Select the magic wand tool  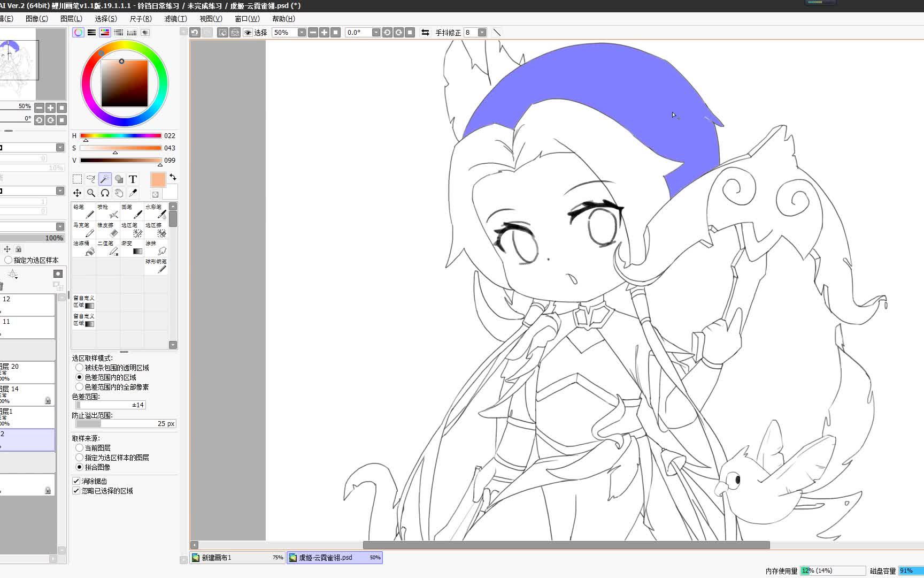coord(105,179)
